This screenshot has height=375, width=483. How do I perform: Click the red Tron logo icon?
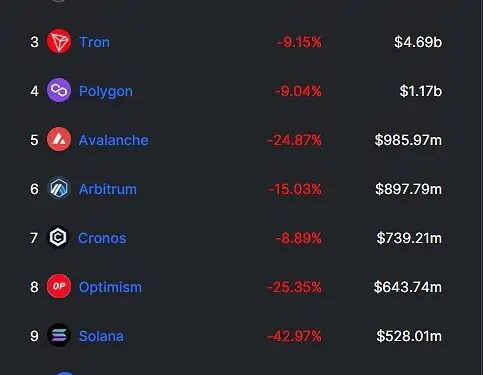(59, 41)
